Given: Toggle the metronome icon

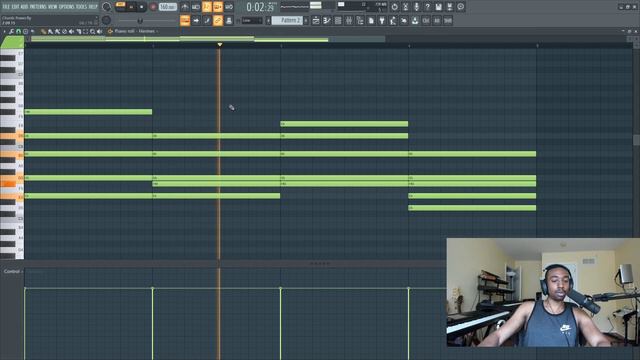Looking at the screenshot, I should tap(184, 7).
